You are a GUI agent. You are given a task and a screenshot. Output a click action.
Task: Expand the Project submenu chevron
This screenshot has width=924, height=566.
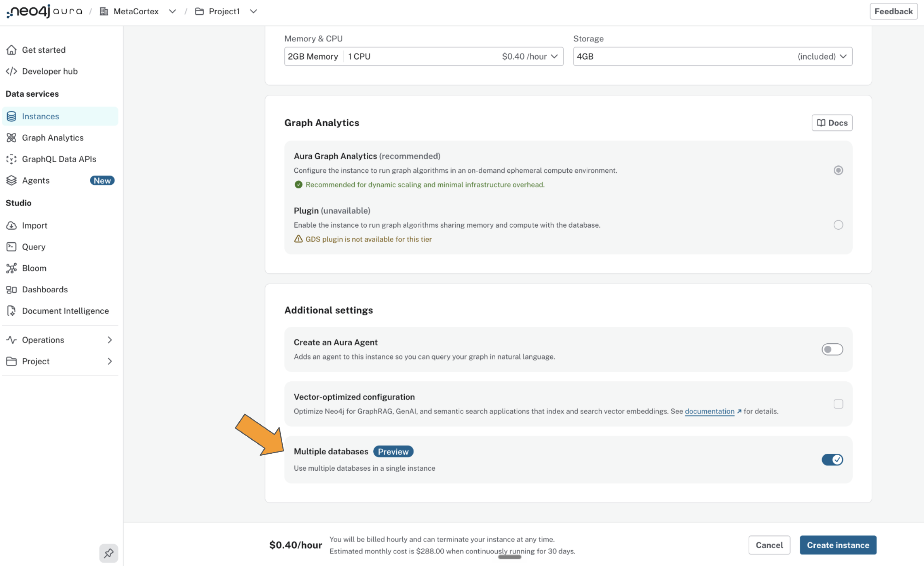click(x=110, y=361)
